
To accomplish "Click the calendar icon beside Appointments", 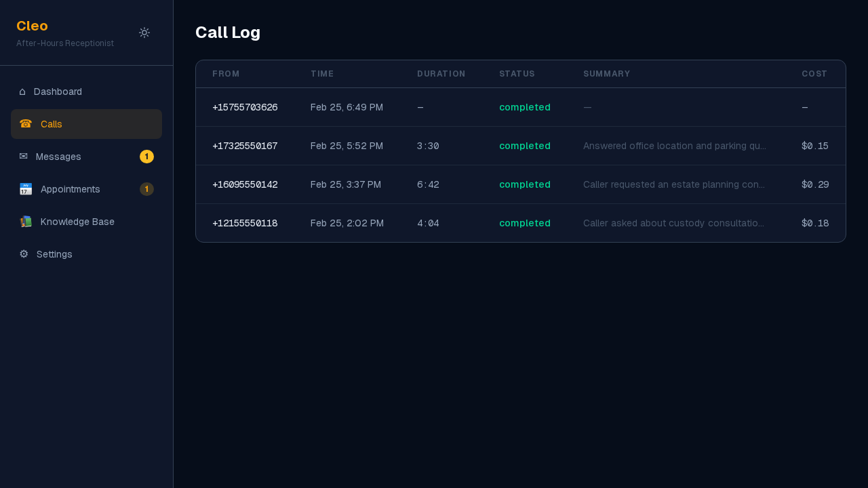I will [x=25, y=189].
